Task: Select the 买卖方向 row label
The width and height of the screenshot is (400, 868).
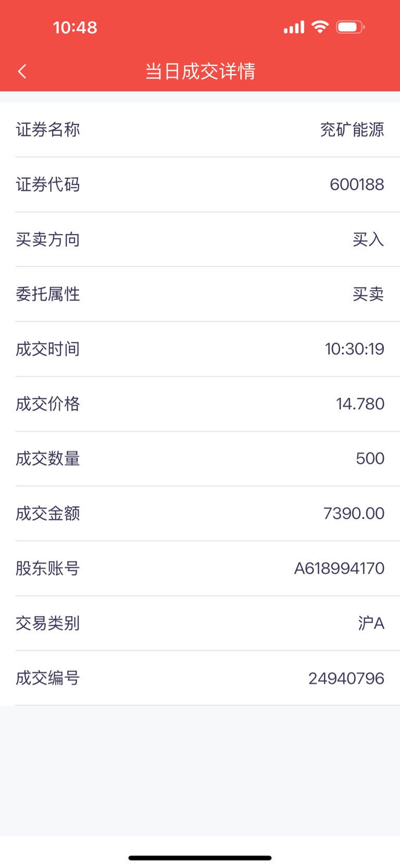Action: click(x=48, y=239)
